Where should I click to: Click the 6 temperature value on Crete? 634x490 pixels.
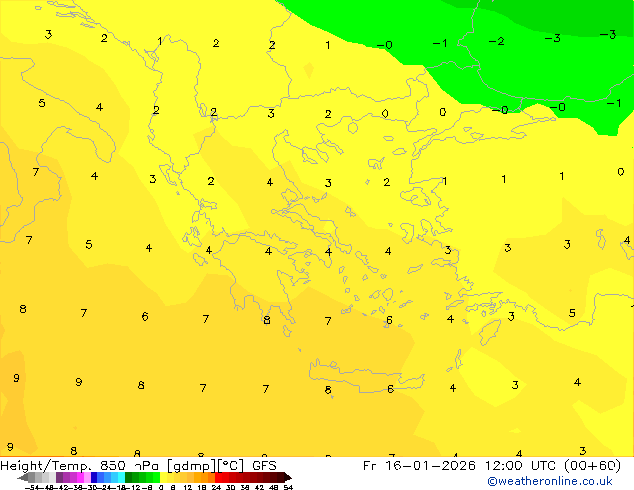point(390,389)
